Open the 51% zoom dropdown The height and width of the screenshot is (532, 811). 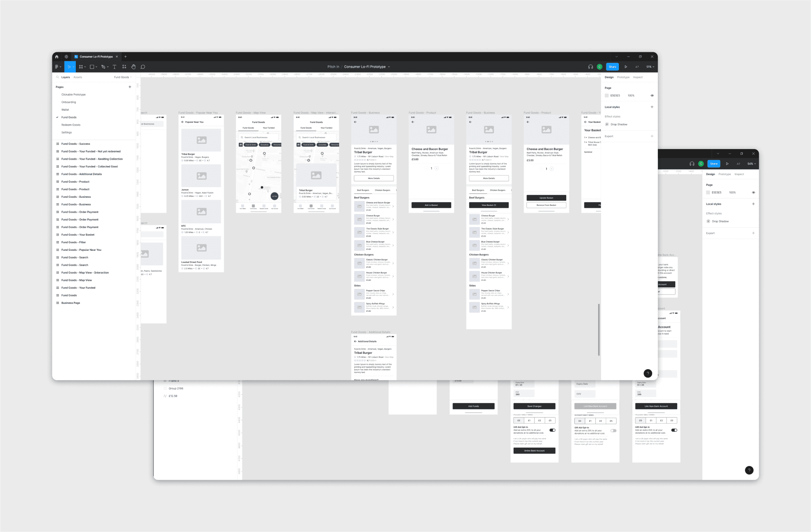[650, 67]
